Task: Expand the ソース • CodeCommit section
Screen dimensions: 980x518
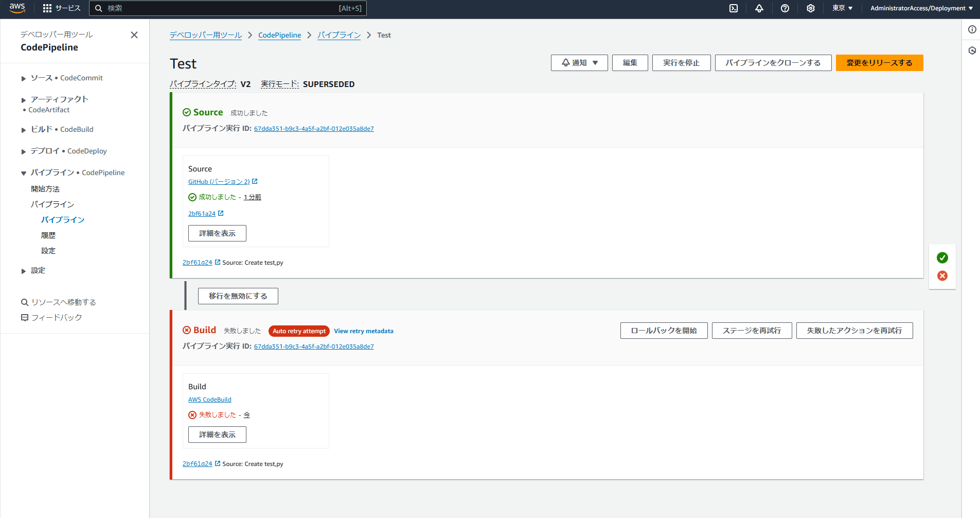Action: click(24, 78)
